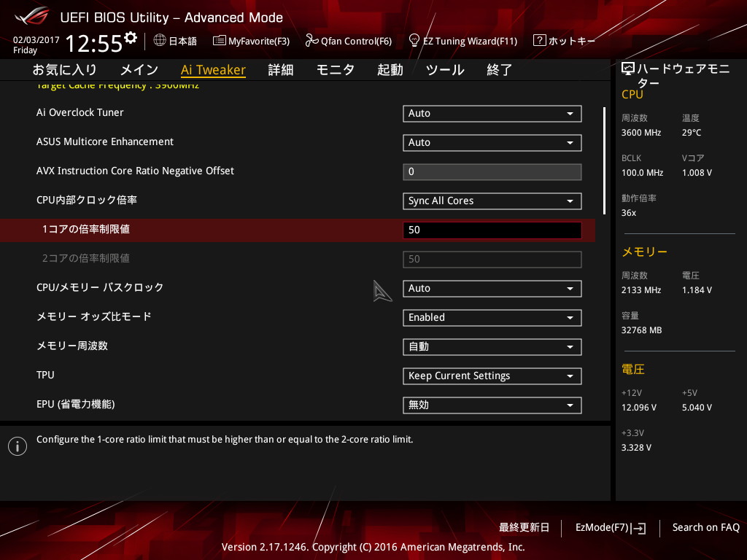Open the メモリー周波数 dropdown
Viewport: 747px width, 560px height.
pyautogui.click(x=492, y=346)
